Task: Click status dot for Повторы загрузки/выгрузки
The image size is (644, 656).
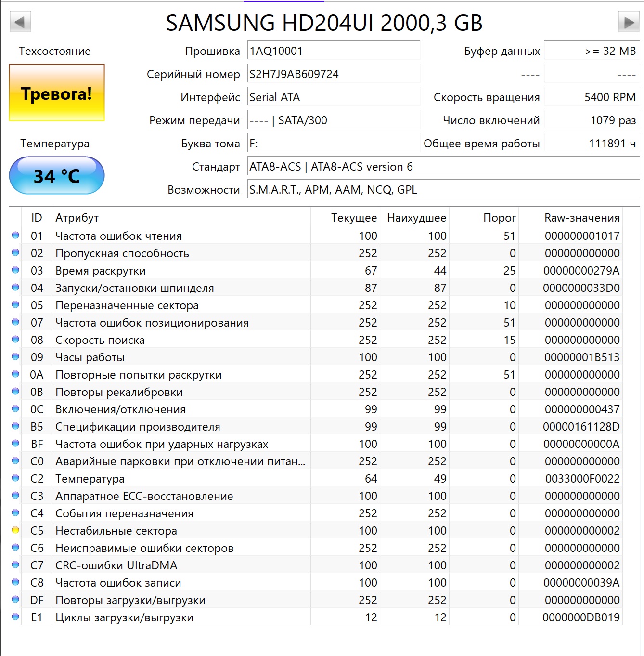Action: point(15,600)
